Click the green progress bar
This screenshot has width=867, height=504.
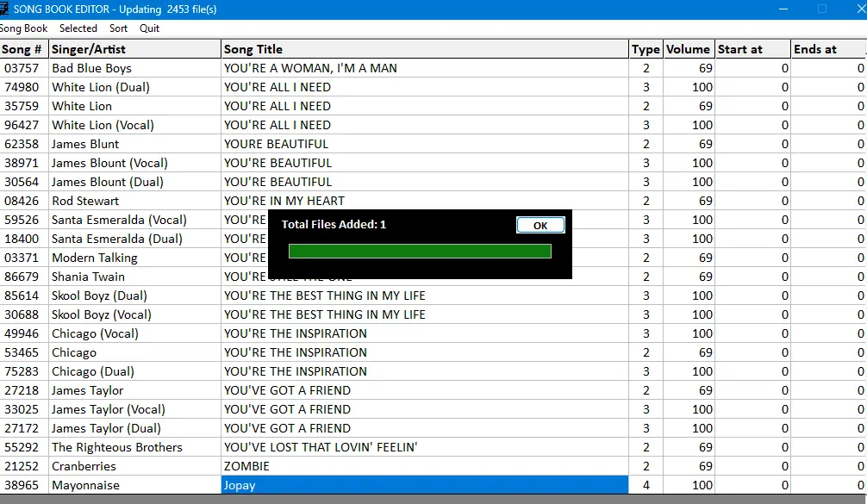[x=420, y=251]
